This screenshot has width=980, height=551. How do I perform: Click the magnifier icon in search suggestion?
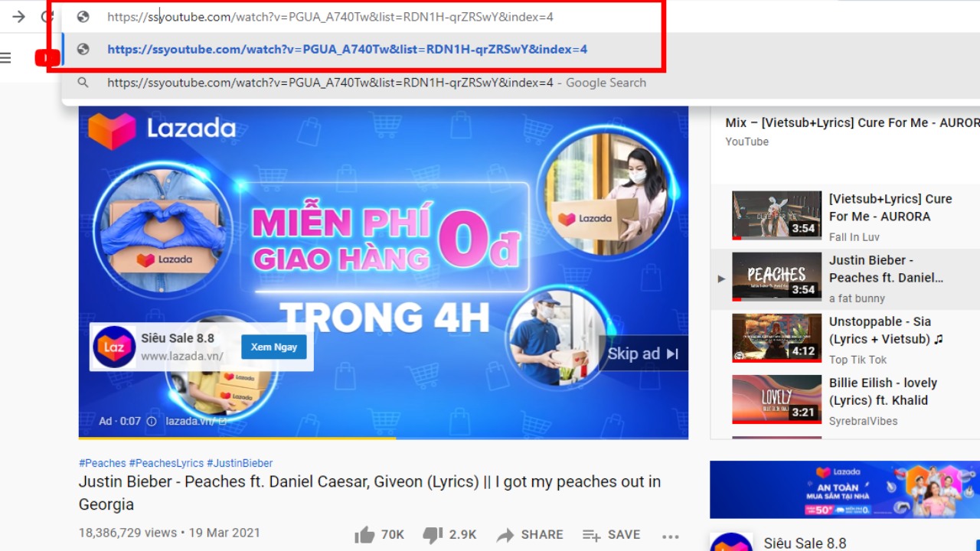point(83,83)
